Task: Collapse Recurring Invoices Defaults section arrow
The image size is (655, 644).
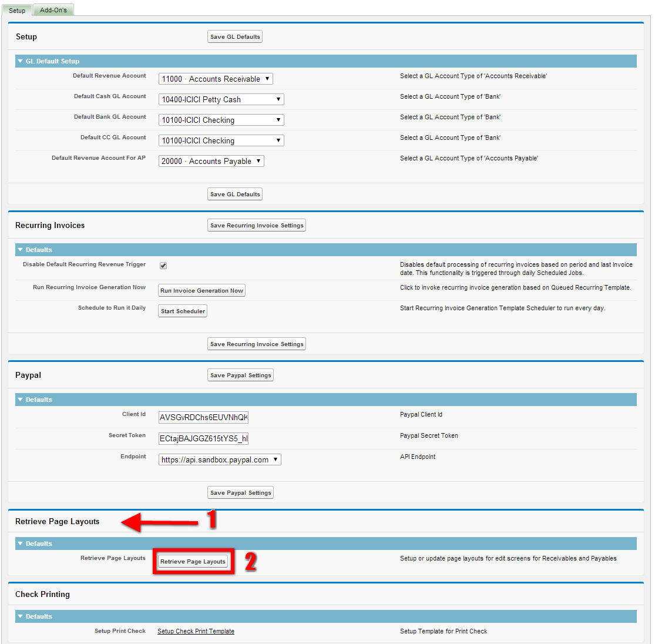Action: [21, 250]
